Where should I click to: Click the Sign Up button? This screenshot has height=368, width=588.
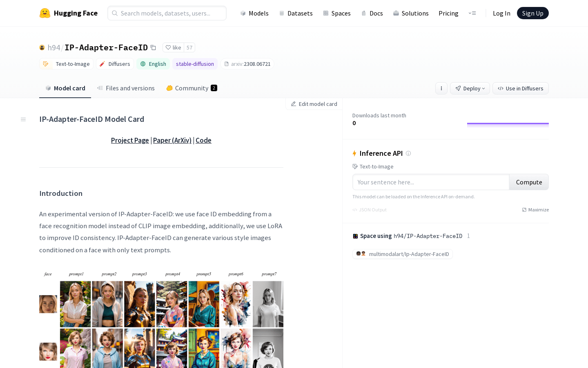point(532,13)
